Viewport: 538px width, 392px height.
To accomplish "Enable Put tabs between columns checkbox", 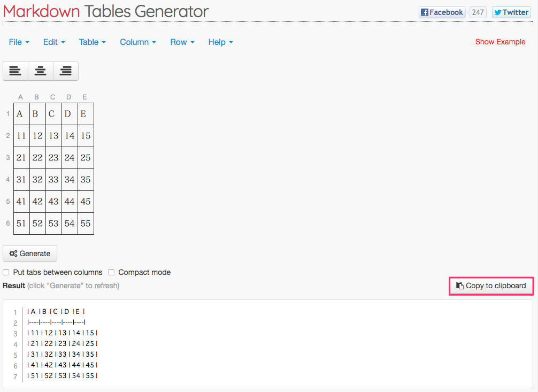I will pos(6,272).
